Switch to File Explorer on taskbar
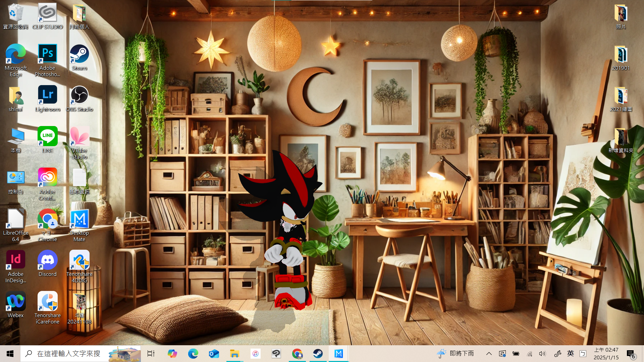Viewport: 644px width, 362px height. 234,354
